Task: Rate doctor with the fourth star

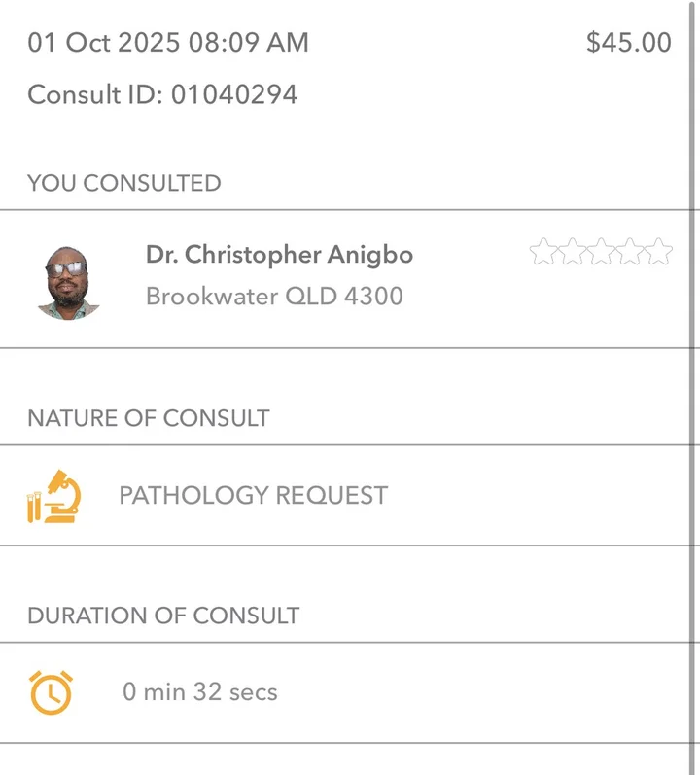Action: pyautogui.click(x=630, y=251)
